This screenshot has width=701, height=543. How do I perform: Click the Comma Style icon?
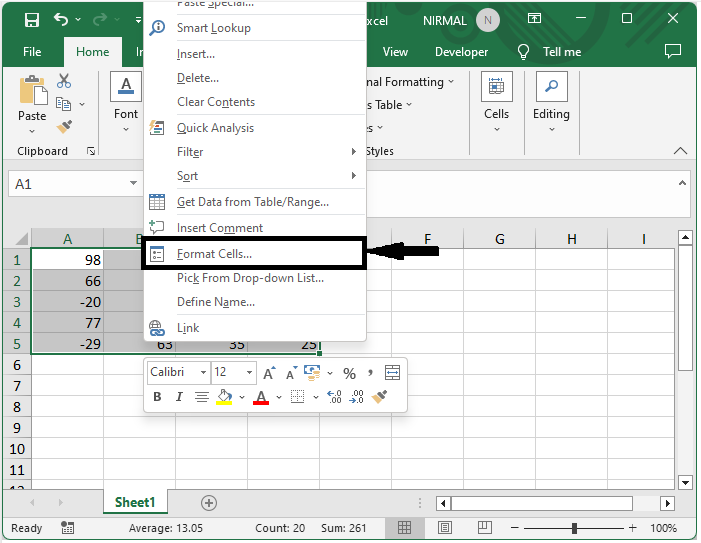click(x=370, y=372)
